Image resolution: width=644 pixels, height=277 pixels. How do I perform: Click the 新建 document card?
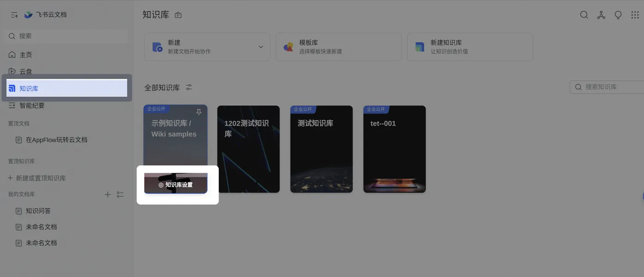point(207,47)
